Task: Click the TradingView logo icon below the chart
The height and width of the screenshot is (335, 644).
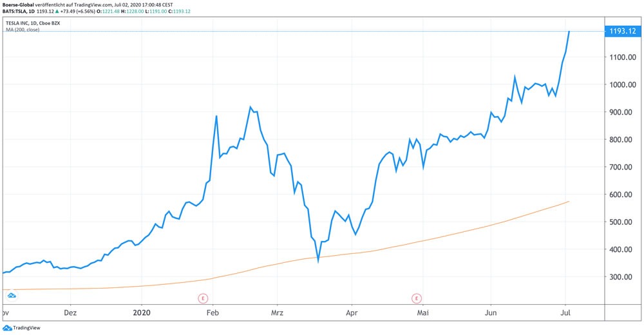Action: pyautogui.click(x=7, y=328)
